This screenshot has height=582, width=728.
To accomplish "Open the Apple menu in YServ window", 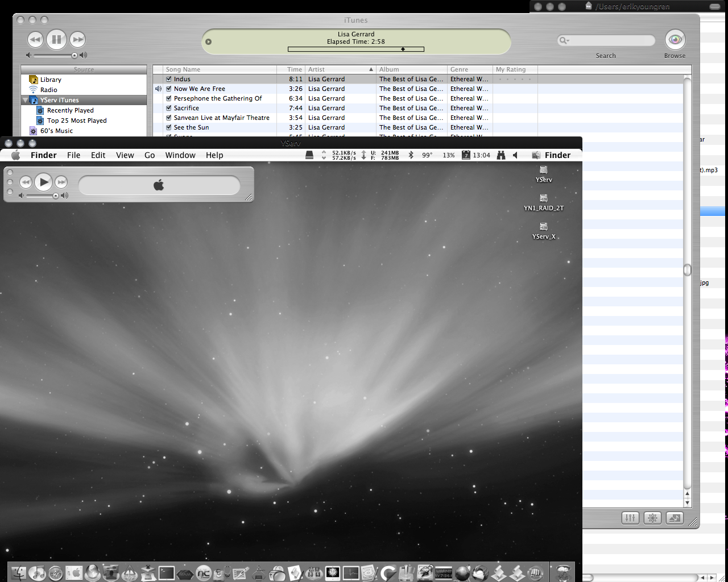I will pos(15,155).
